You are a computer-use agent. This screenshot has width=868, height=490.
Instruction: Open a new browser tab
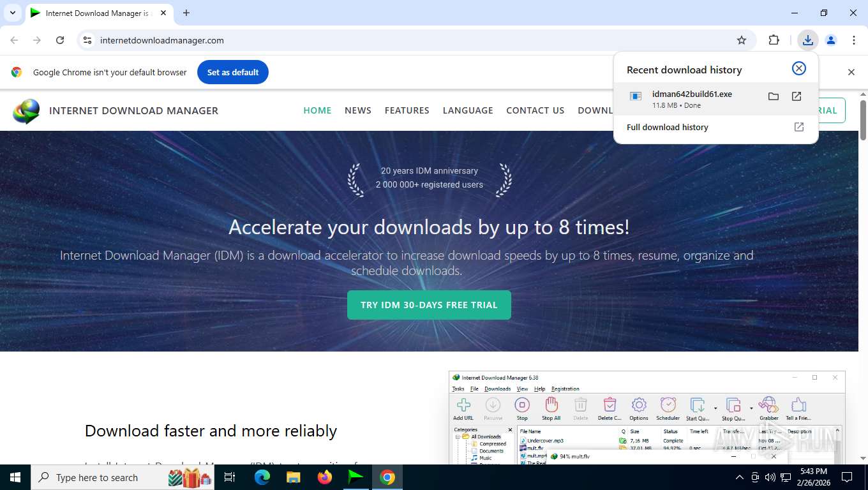(186, 13)
